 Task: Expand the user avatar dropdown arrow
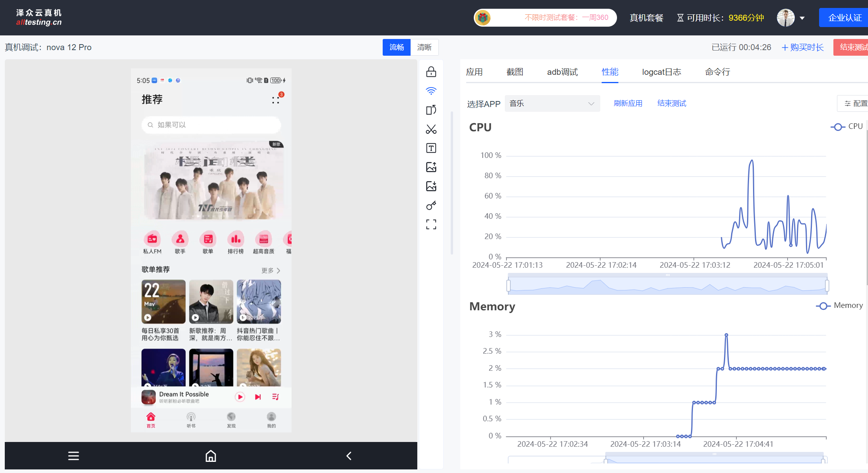tap(802, 18)
